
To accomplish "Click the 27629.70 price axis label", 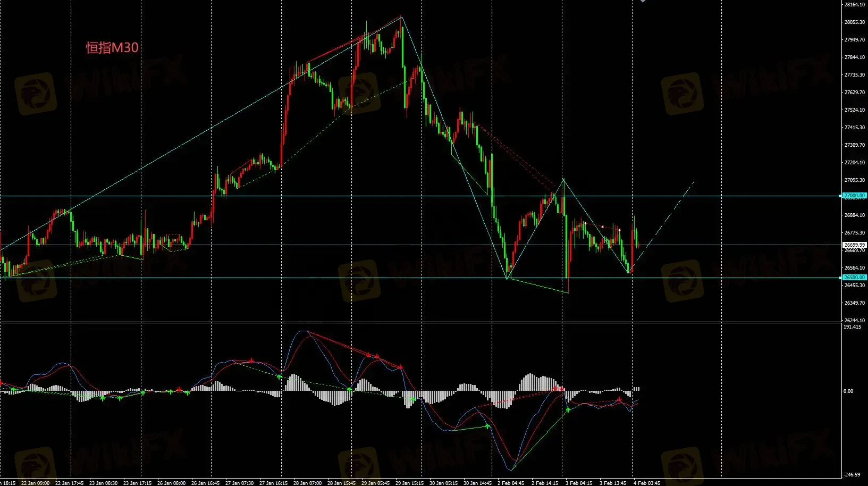I will (x=855, y=93).
